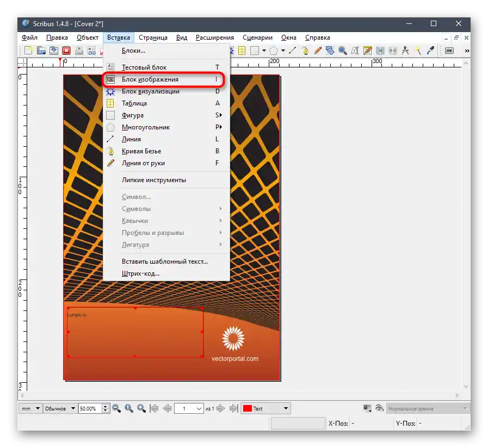Viewport: 488px width, 448px height.
Task: Open the Нормальное зрение vision dropdown
Action: pos(428,408)
